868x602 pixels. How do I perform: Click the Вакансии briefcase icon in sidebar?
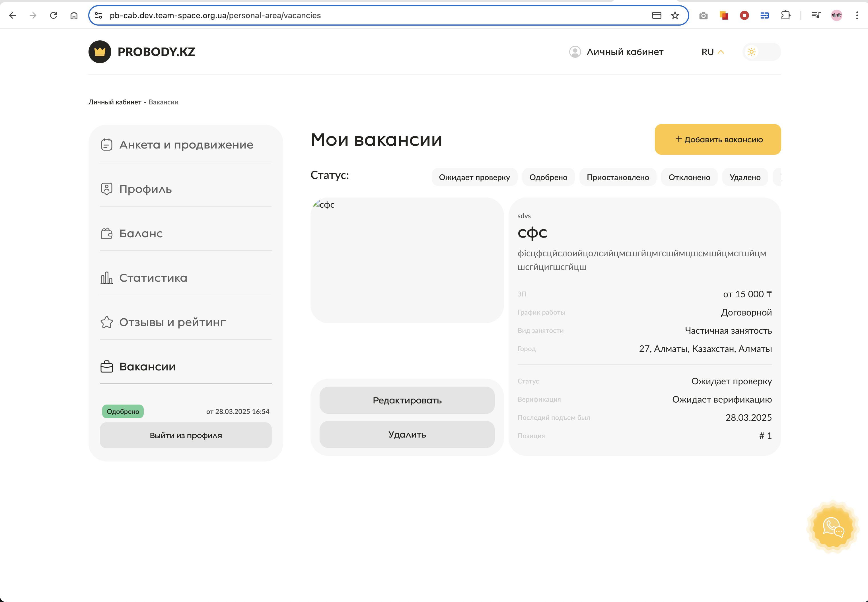click(106, 367)
